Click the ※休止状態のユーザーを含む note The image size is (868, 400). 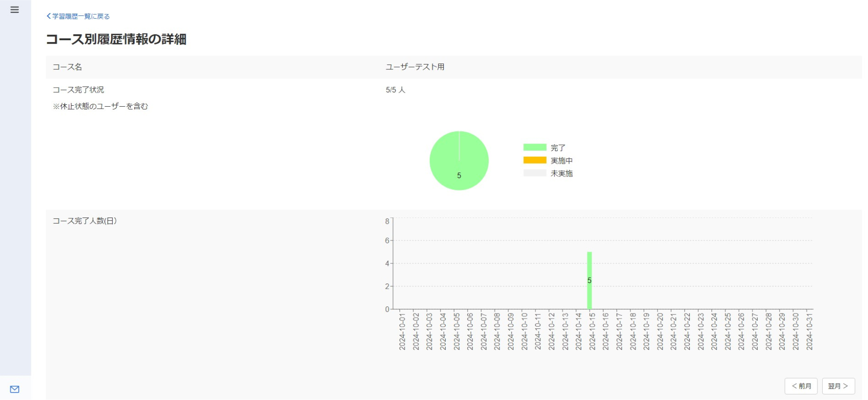coord(100,106)
